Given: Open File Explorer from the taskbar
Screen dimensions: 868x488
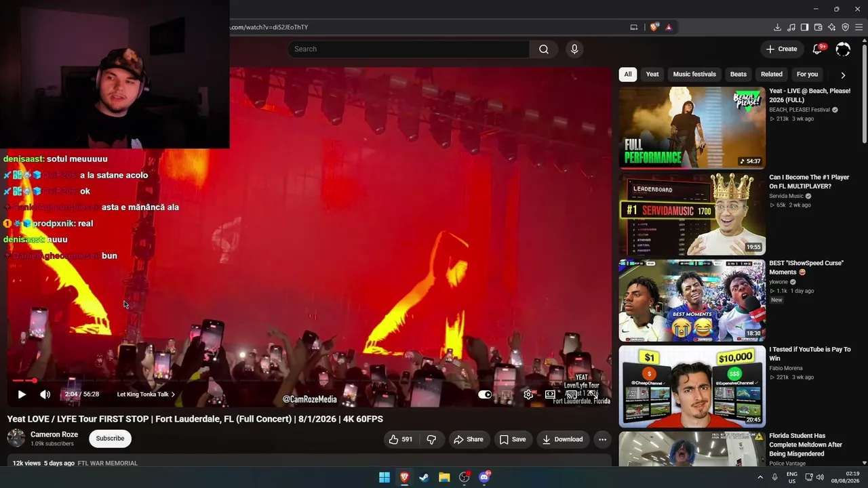Looking at the screenshot, I should pyautogui.click(x=444, y=477).
